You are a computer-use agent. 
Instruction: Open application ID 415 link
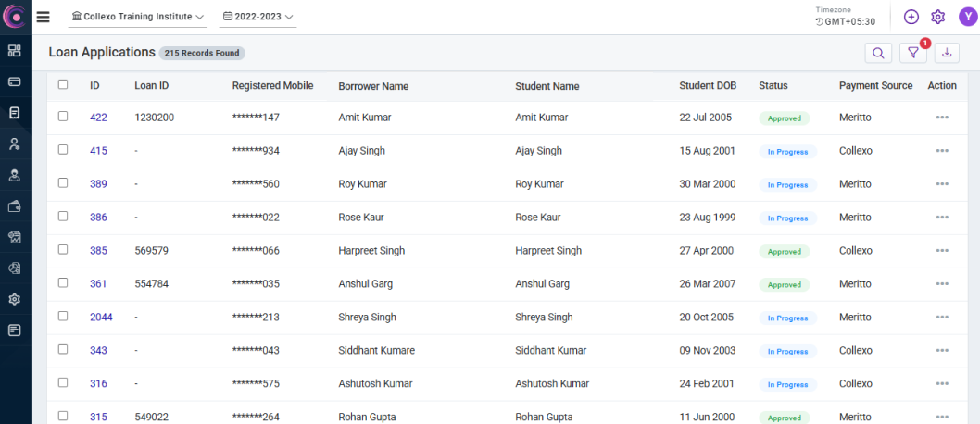[x=98, y=151]
